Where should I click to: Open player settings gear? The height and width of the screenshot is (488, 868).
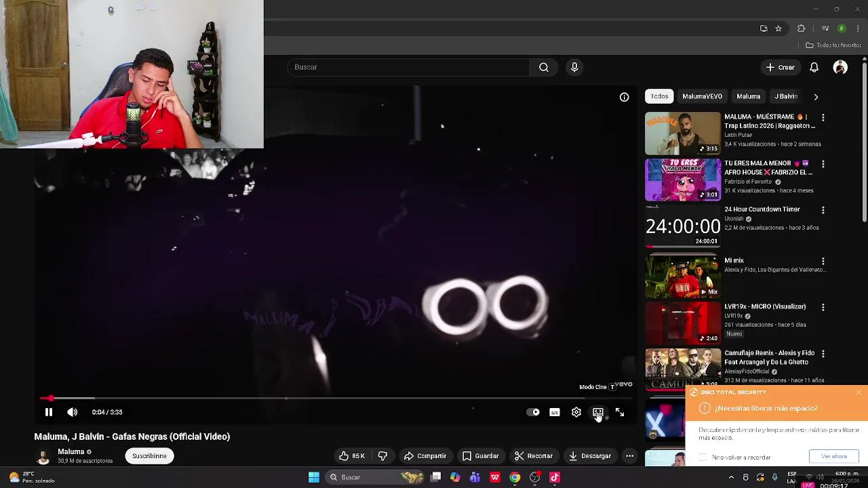pyautogui.click(x=576, y=412)
